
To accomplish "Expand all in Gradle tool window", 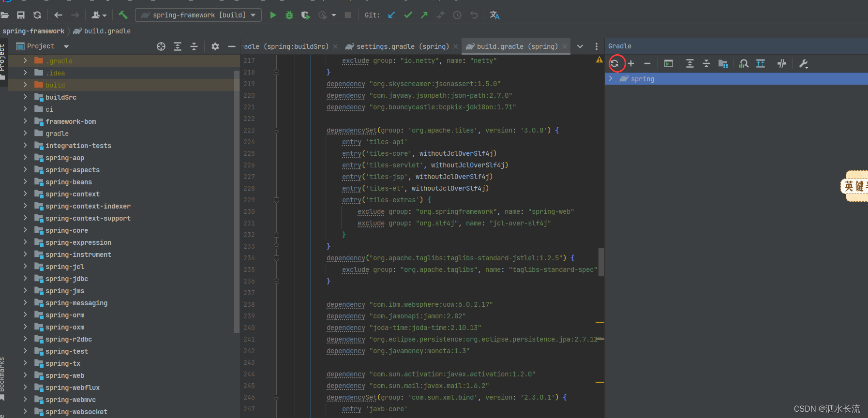I will [x=690, y=63].
